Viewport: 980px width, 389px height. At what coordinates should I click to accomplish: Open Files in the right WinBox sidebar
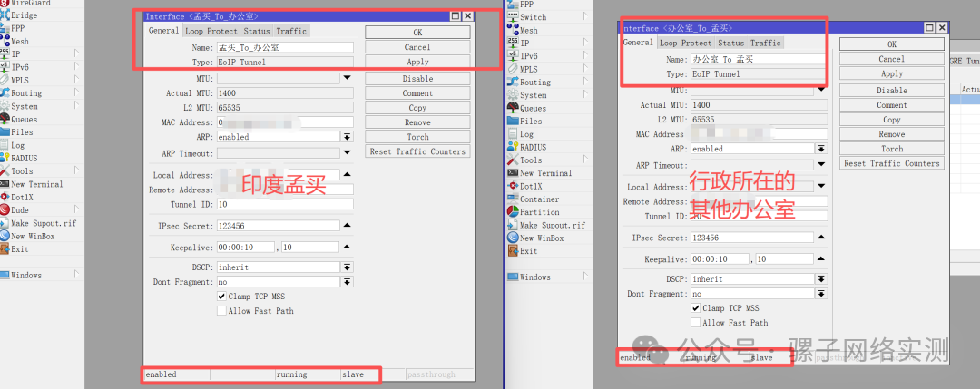pyautogui.click(x=531, y=122)
